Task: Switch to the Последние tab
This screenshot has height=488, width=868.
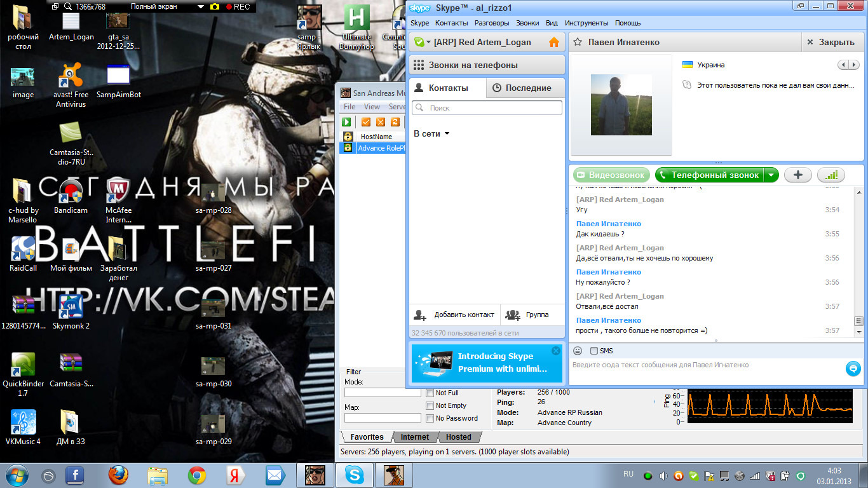Action: [526, 88]
